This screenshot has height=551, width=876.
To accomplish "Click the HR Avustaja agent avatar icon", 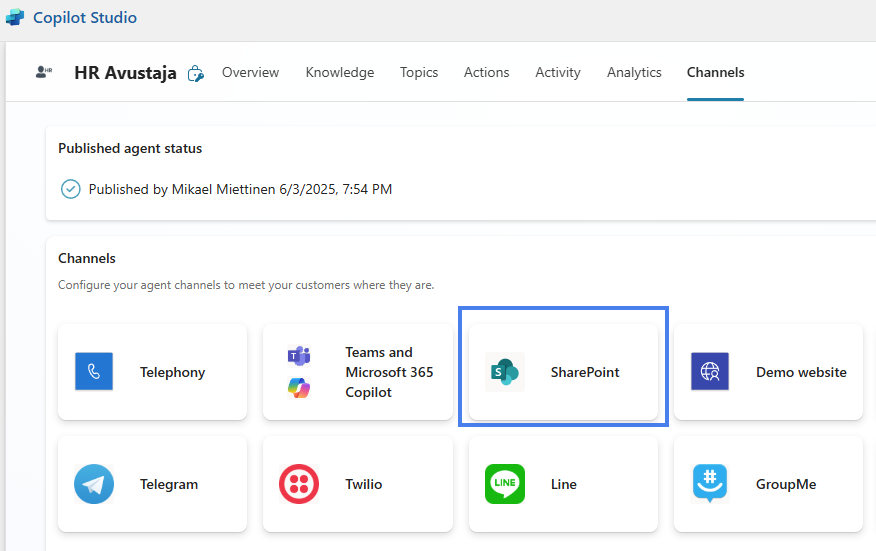I will (x=44, y=72).
